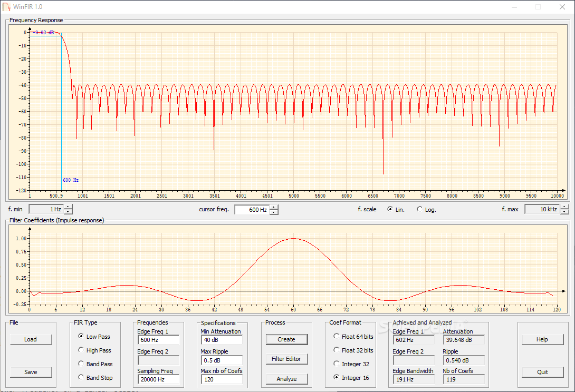The height and width of the screenshot is (392, 575).
Task: Click the Load file button
Action: tap(31, 339)
